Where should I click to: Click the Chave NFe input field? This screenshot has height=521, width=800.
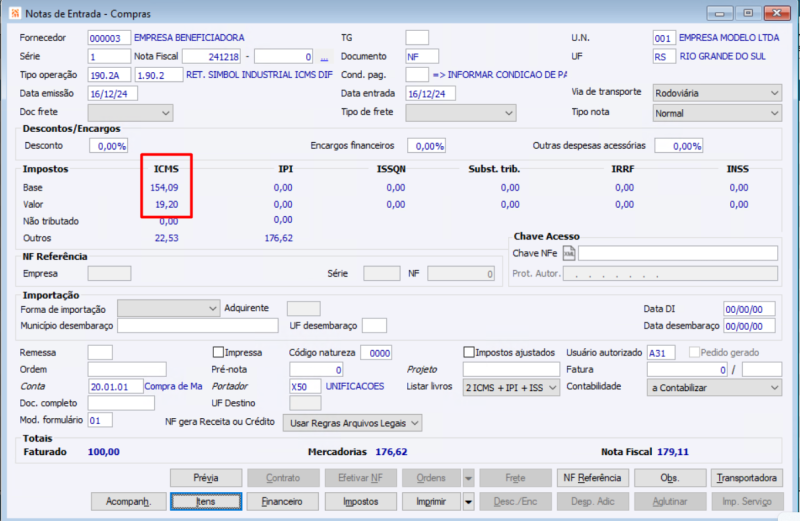pos(678,253)
